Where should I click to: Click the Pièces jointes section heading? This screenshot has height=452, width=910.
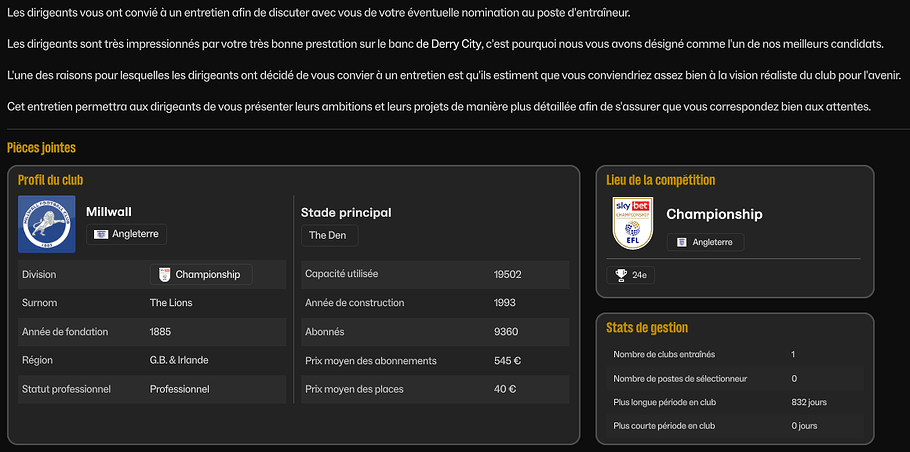point(42,148)
